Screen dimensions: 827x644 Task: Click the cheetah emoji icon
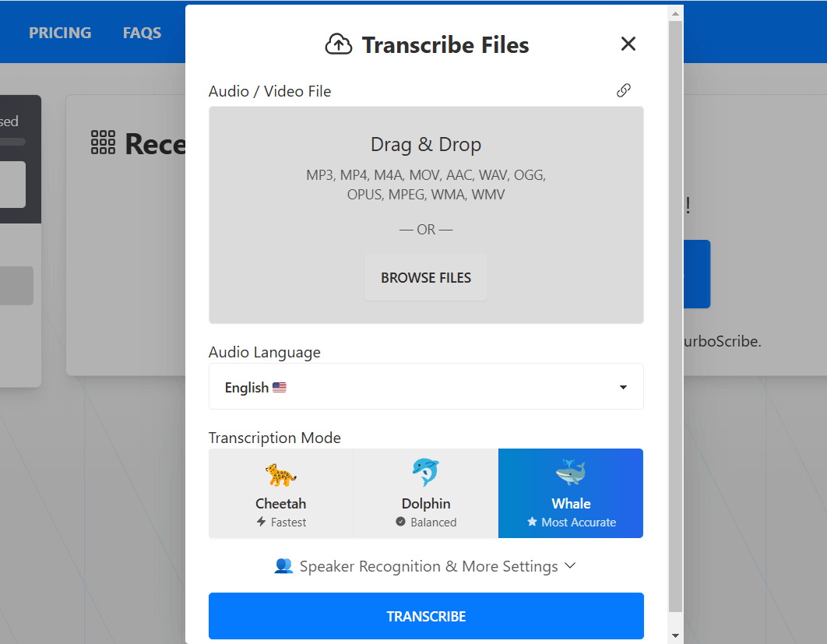pos(280,473)
